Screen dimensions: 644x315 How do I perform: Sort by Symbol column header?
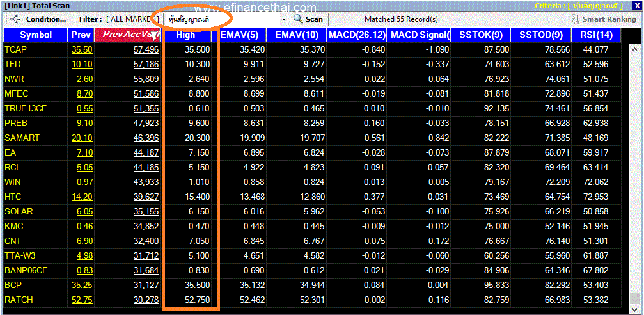click(36, 35)
